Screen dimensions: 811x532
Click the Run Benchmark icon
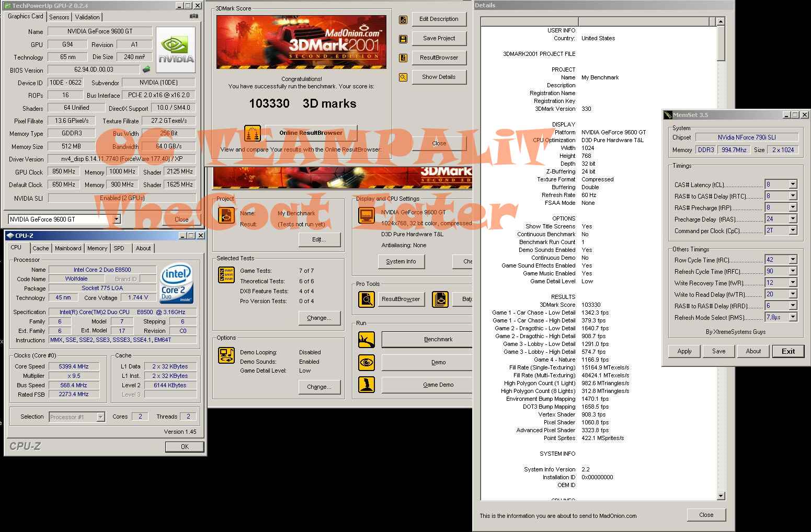[x=367, y=340]
